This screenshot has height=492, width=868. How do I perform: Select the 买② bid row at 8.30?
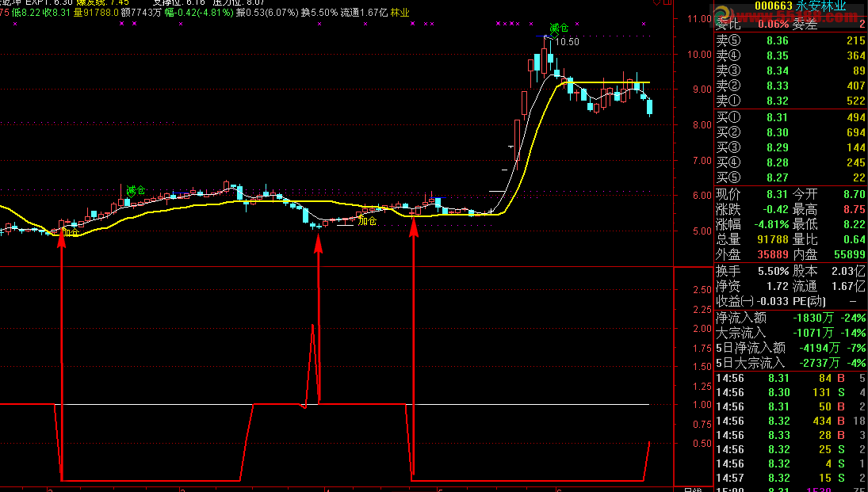point(790,132)
